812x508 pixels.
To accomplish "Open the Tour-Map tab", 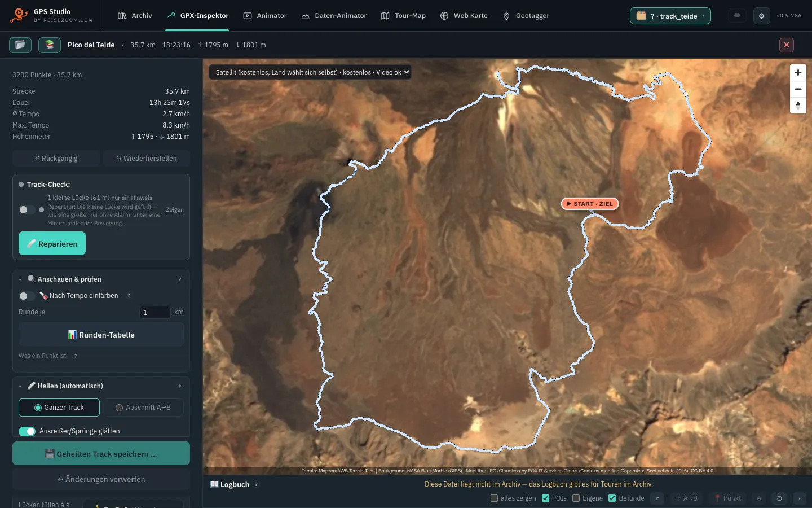I will point(403,16).
